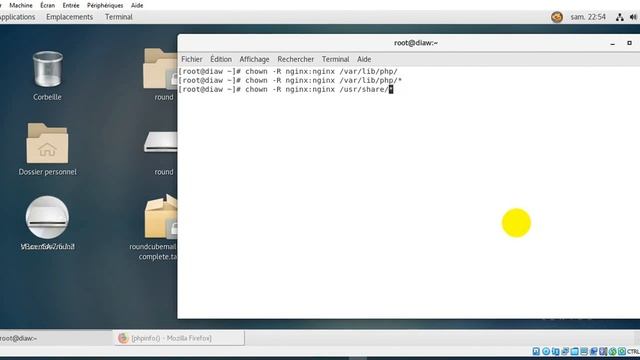The width and height of the screenshot is (640, 360).
Task: Open the VirtualBox Périphériques menu
Action: pyautogui.click(x=105, y=5)
